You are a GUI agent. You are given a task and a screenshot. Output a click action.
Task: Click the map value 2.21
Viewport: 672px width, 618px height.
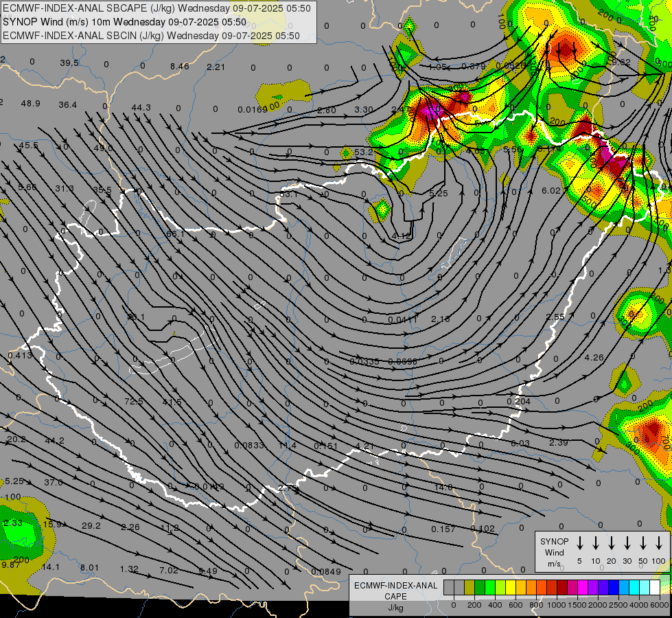216,67
